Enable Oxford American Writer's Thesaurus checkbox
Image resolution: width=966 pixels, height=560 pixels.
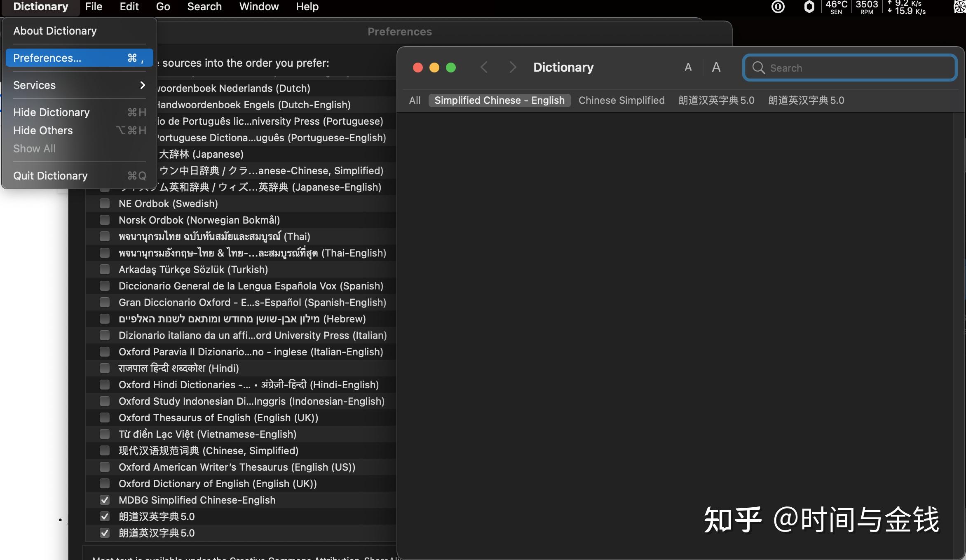coord(105,467)
